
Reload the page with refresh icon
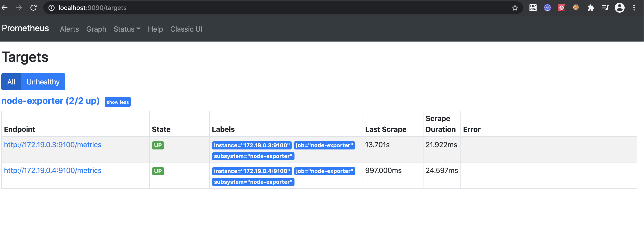(x=34, y=8)
